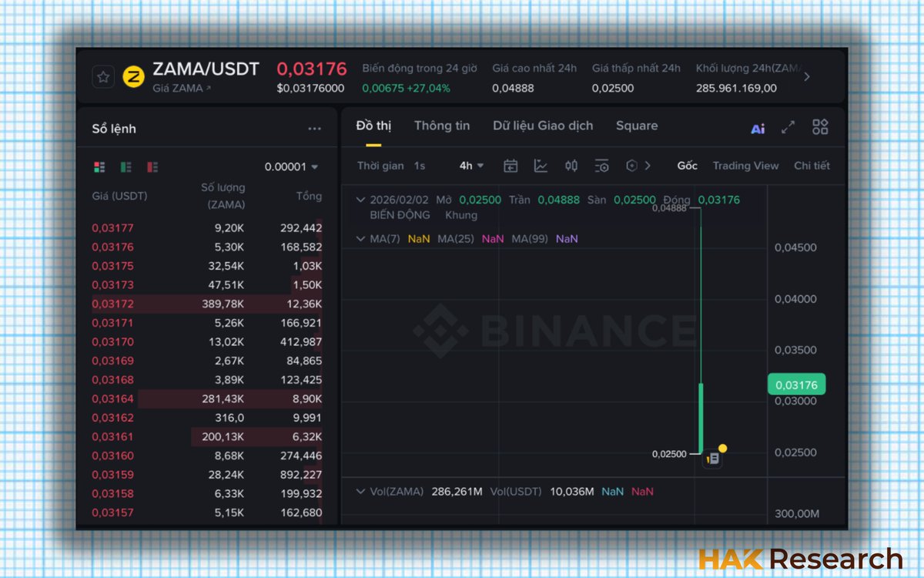Click the hexagon chart tool icon

pos(631,166)
